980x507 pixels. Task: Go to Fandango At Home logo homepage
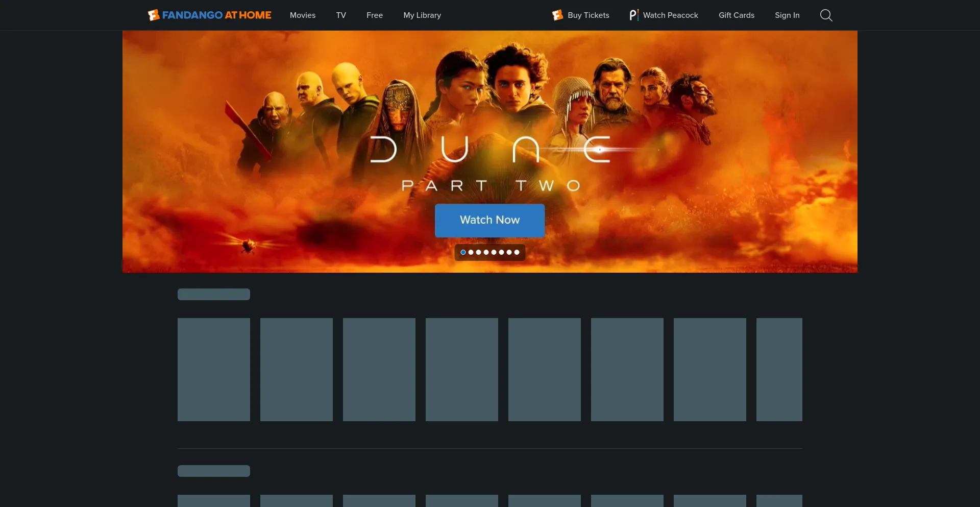209,15
